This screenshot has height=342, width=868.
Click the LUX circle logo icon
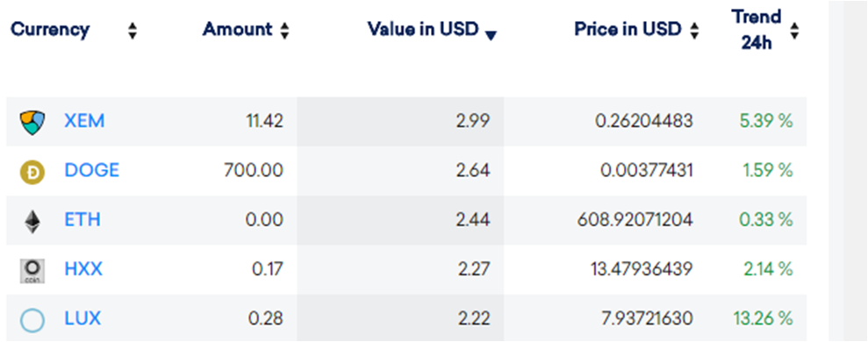[x=32, y=320]
